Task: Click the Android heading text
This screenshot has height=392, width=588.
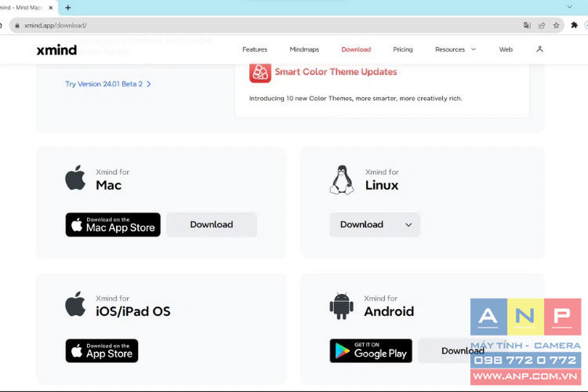Action: click(389, 311)
